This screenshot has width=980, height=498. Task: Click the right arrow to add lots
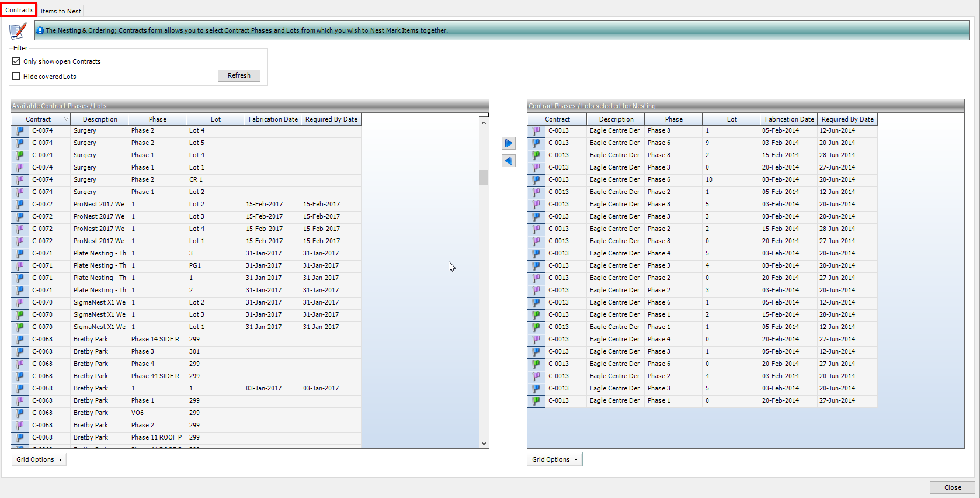tap(509, 143)
